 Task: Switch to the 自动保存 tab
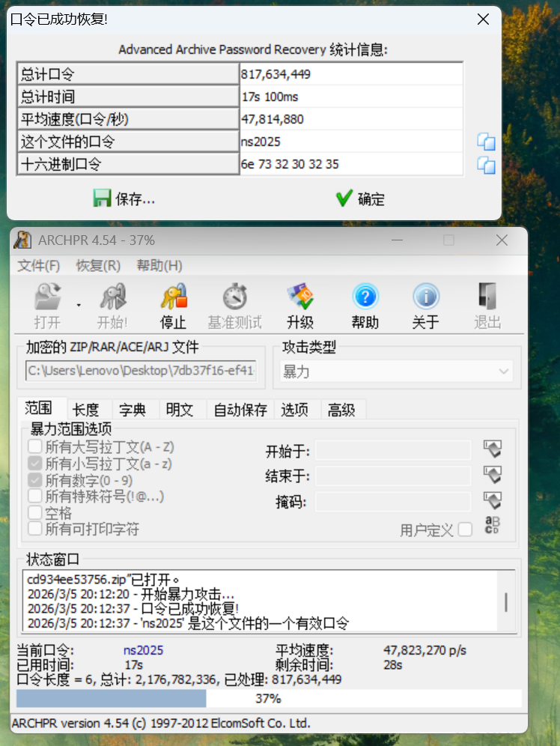click(x=240, y=409)
